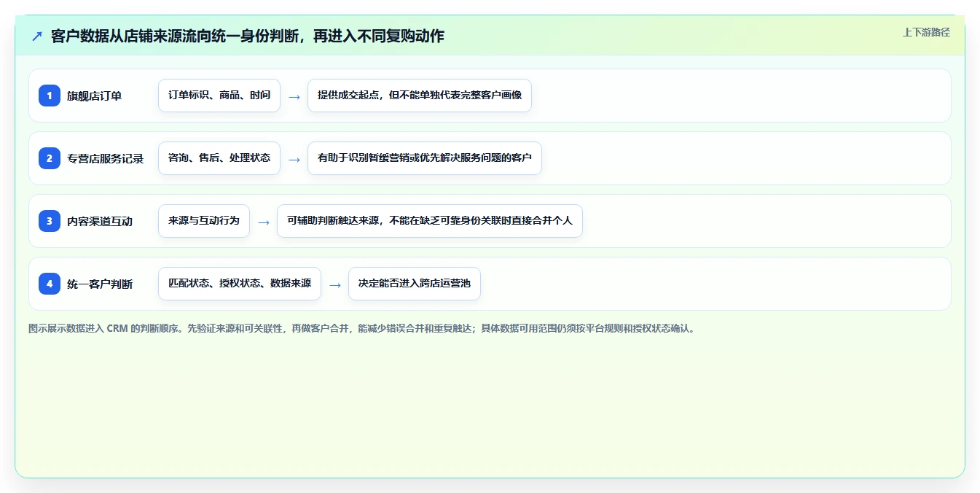This screenshot has width=980, height=493.
Task: Click the footnote starting 图示展示数据进入 CRM
Action: (x=362, y=328)
